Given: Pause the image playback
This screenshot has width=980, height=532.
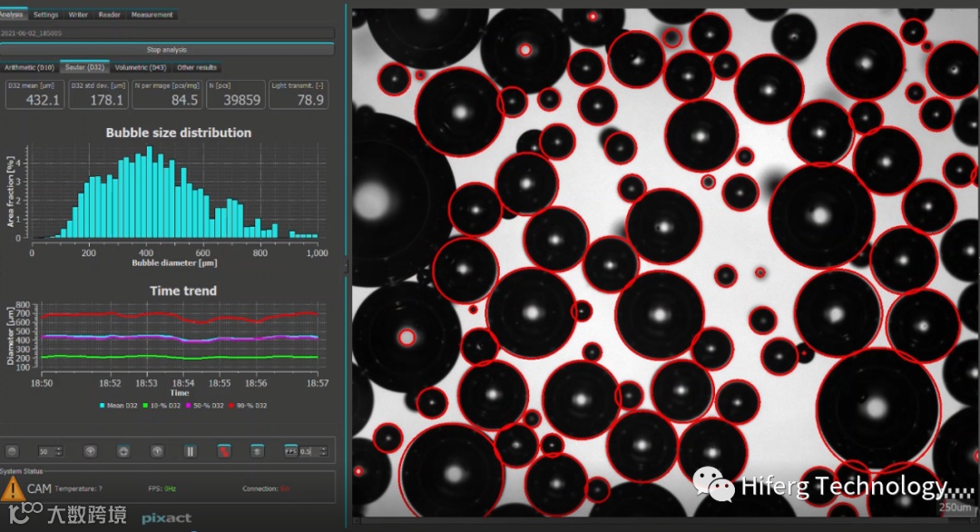Looking at the screenshot, I should (191, 450).
